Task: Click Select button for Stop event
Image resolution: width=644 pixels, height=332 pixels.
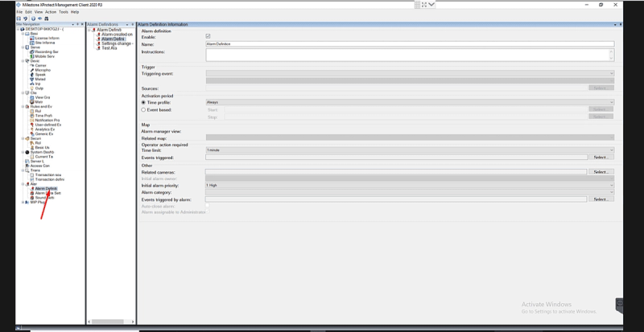Action: tap(601, 117)
